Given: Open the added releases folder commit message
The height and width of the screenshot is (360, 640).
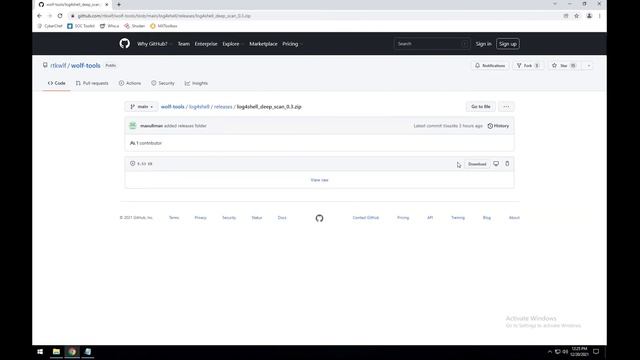Looking at the screenshot, I should tap(185, 126).
